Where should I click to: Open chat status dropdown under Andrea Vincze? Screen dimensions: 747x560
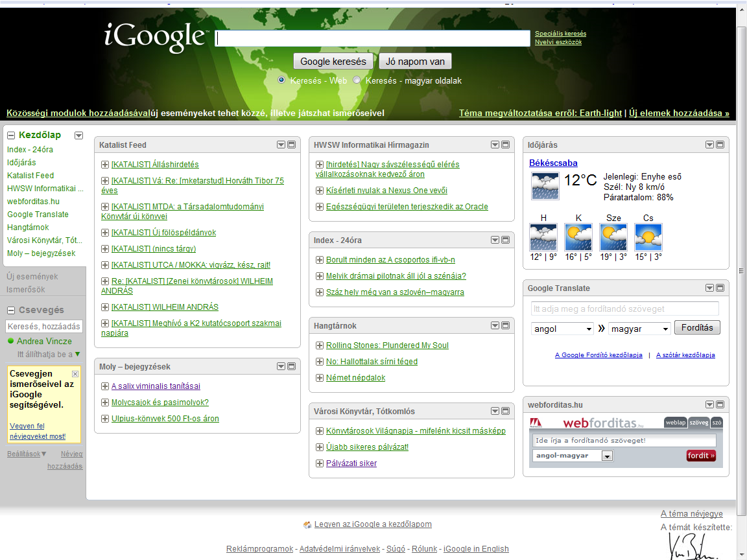77,355
